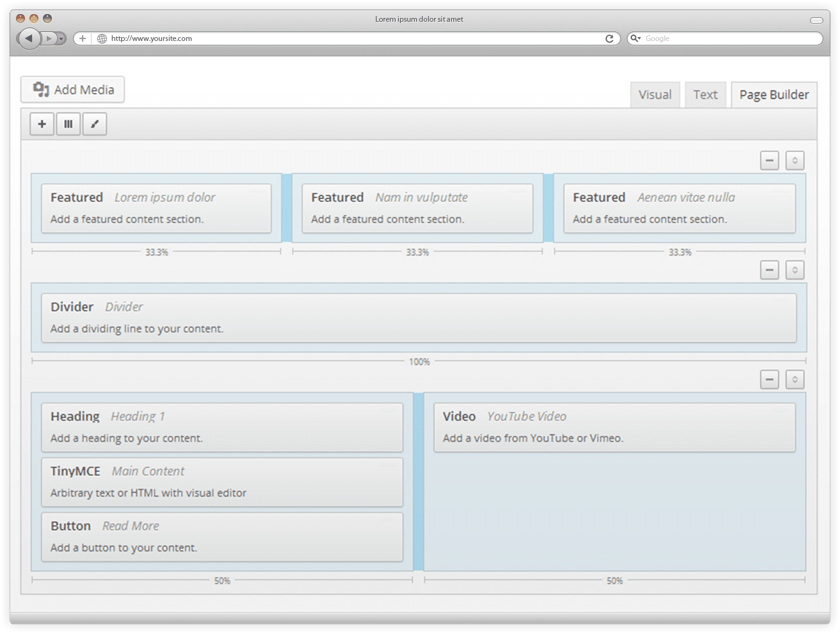Switch to the Visual editor tab

[x=655, y=95]
